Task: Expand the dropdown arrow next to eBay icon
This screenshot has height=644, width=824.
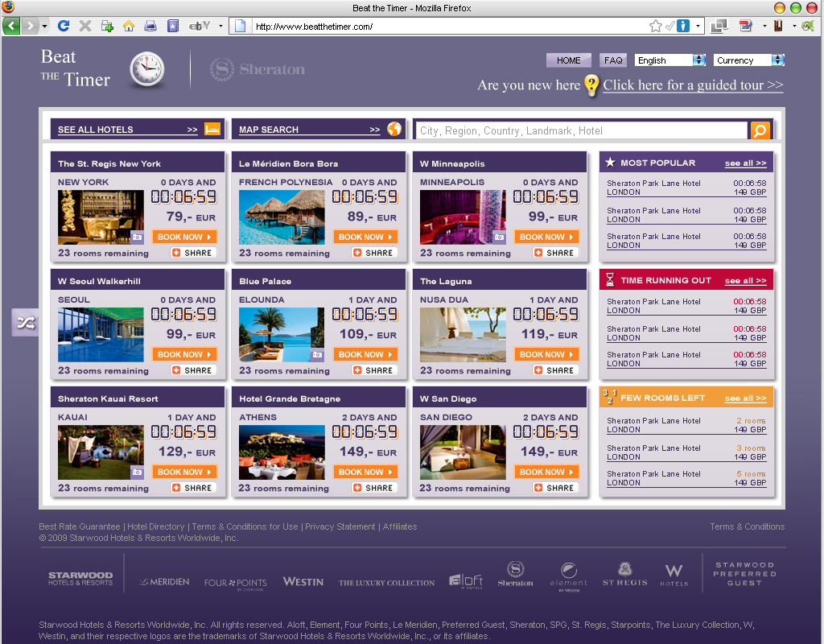Action: 220,26
